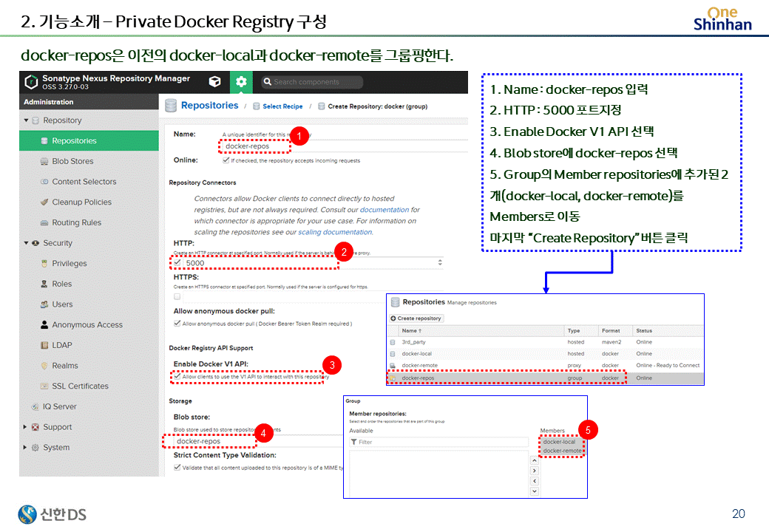
Task: Click the Support lifebuoy icon
Action: [x=35, y=427]
